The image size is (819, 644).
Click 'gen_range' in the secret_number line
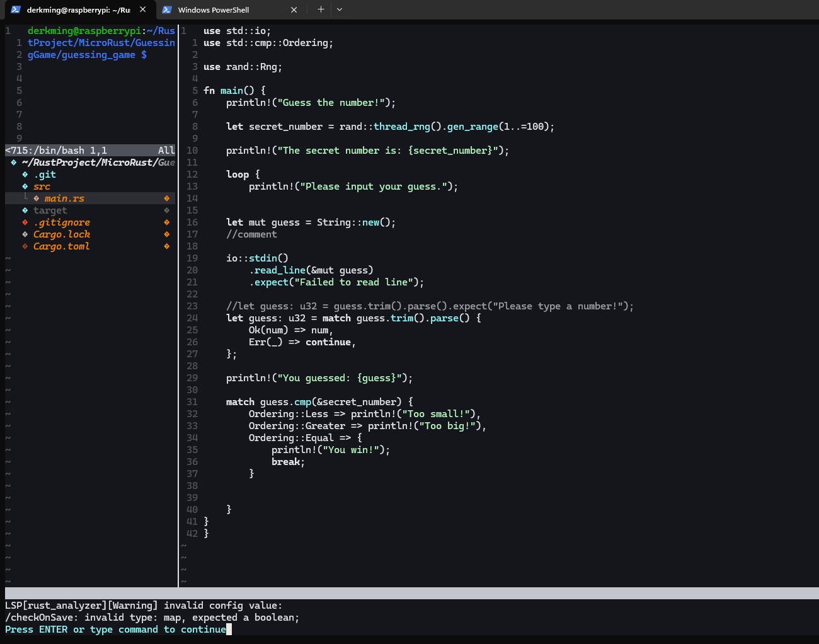tap(473, 127)
